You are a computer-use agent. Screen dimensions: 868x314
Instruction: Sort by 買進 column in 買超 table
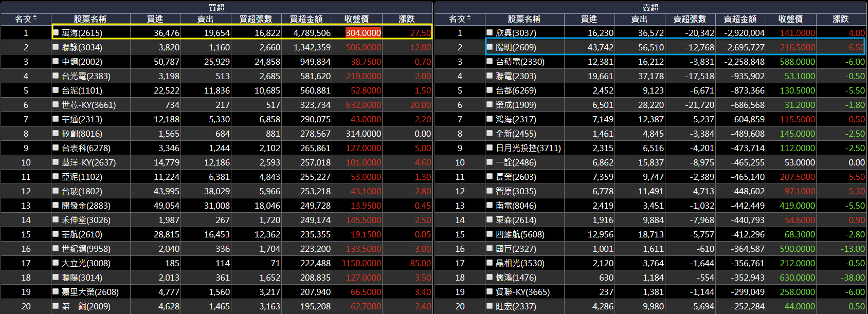[155, 19]
